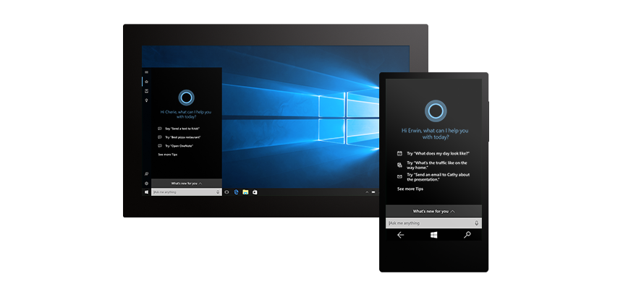
Task: Click the mail icon beside "Send an email to Cathy"
Action: click(399, 177)
